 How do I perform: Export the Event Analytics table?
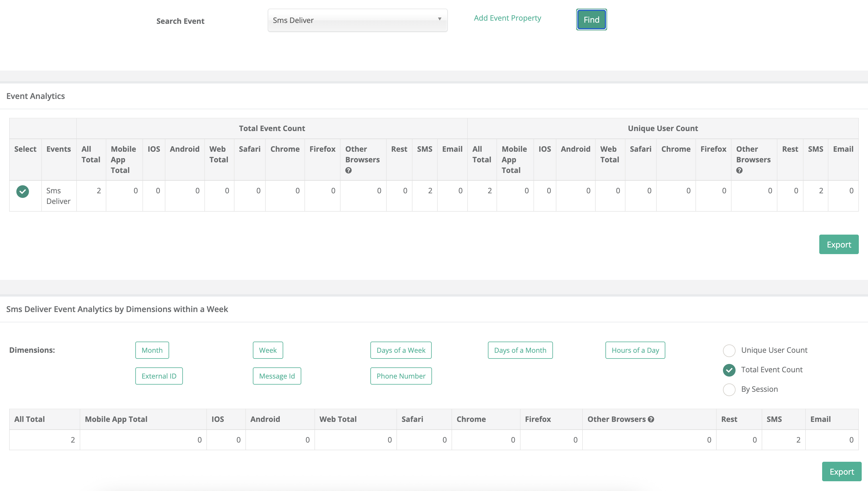(838, 244)
